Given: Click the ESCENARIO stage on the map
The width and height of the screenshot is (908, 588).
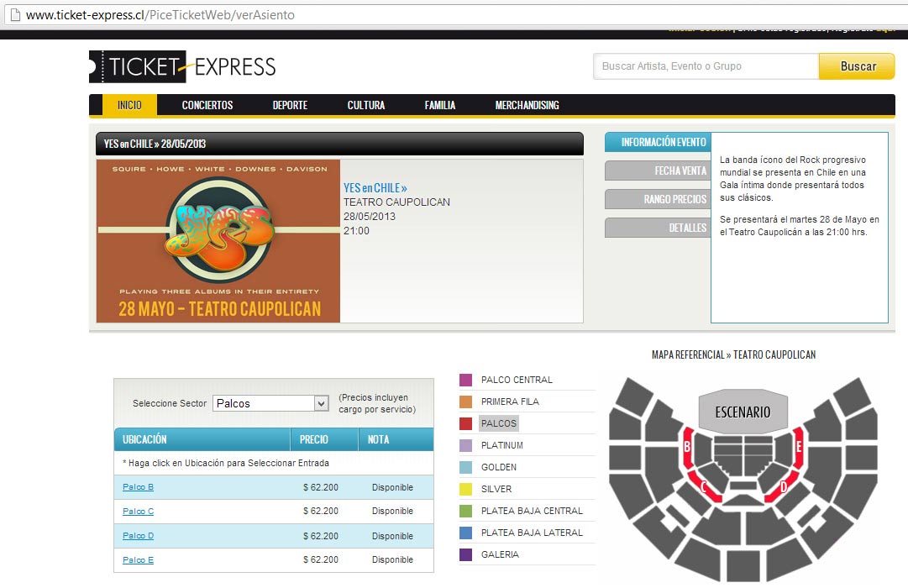Looking at the screenshot, I should coord(743,412).
